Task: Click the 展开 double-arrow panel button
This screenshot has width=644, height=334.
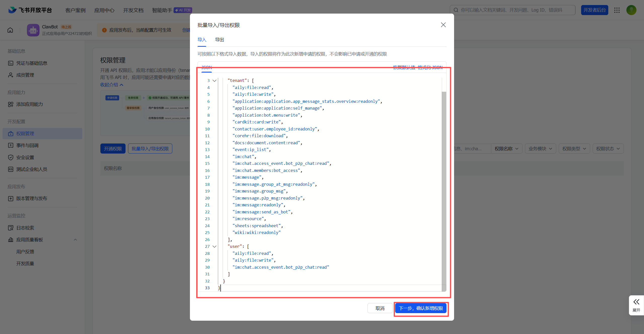Action: pyautogui.click(x=636, y=305)
